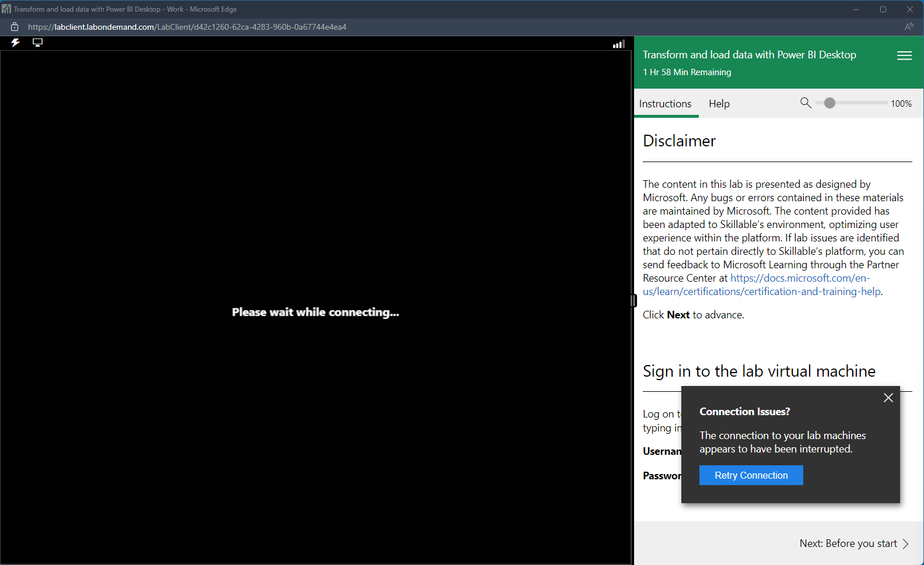Image resolution: width=924 pixels, height=565 pixels.
Task: Close the Connection Issues popup
Action: point(888,398)
